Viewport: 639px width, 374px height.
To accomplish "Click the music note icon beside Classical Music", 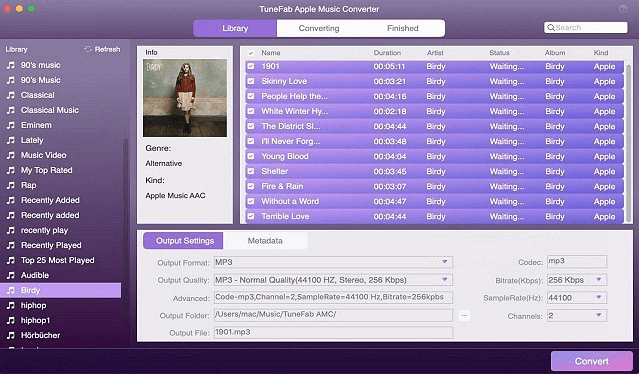I will point(11,110).
